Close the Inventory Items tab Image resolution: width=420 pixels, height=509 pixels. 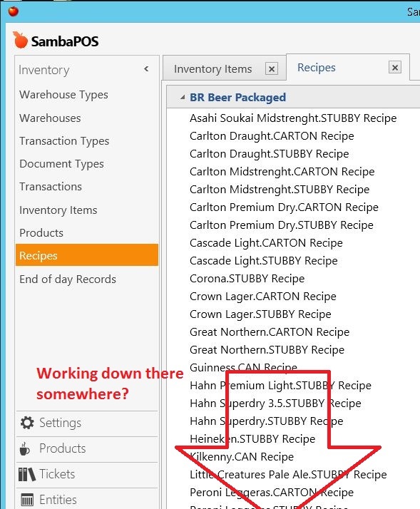click(x=272, y=69)
